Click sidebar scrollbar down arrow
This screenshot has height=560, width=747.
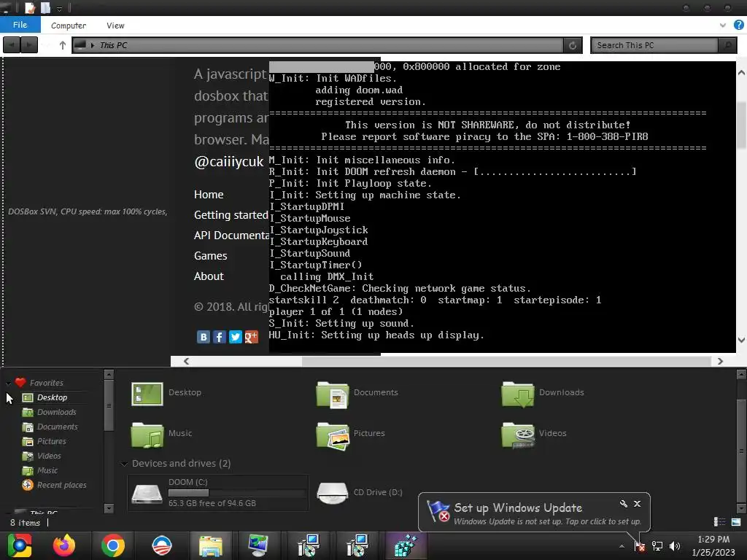109,508
